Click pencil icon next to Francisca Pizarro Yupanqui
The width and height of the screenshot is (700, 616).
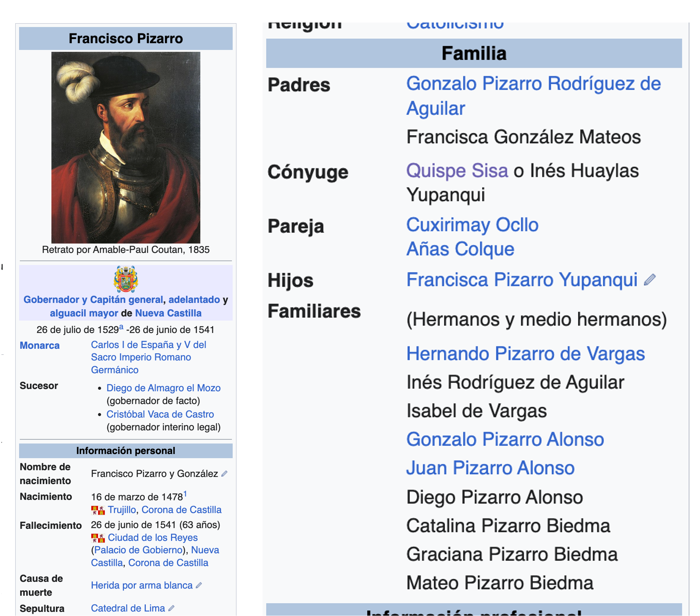(x=650, y=280)
